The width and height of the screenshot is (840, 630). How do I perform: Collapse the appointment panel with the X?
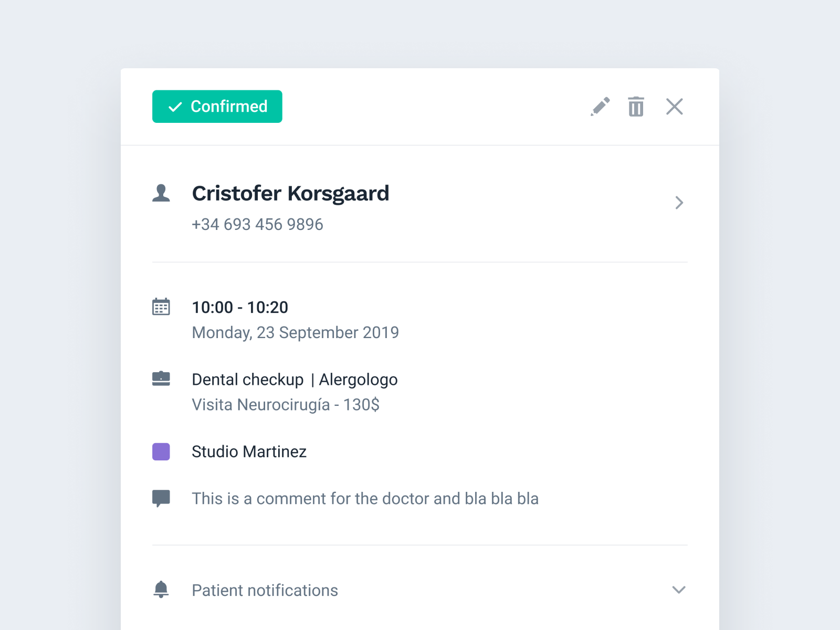tap(674, 107)
